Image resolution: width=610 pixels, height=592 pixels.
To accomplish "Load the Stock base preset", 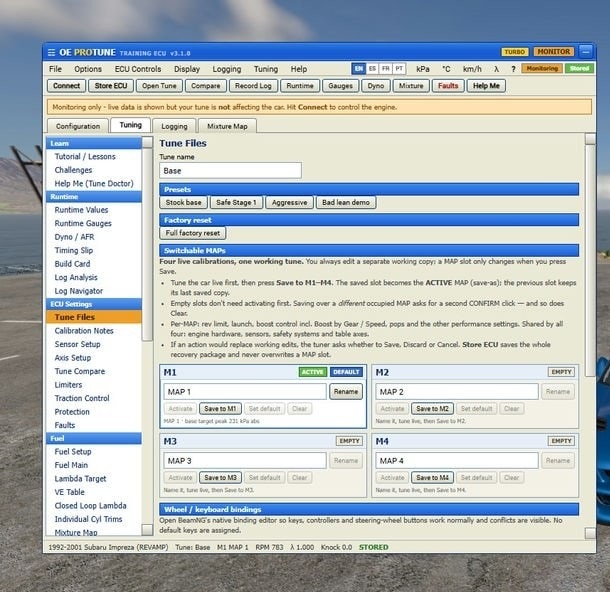I will (183, 202).
